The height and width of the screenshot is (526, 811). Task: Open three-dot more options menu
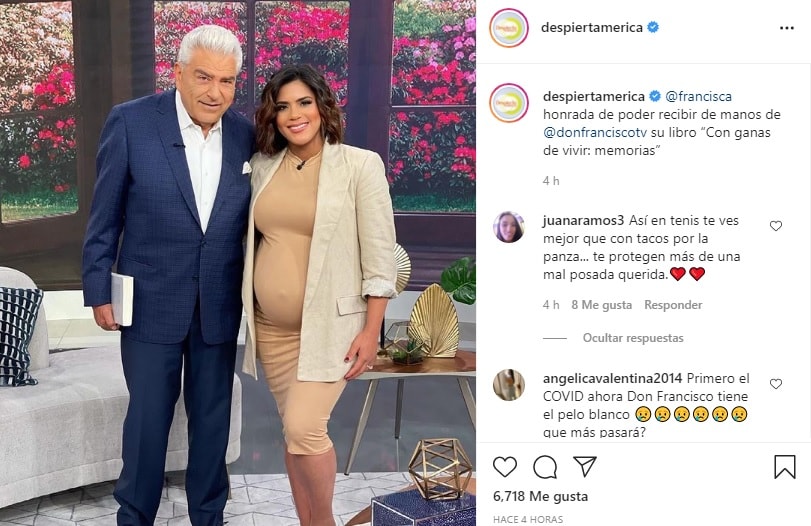tap(786, 28)
